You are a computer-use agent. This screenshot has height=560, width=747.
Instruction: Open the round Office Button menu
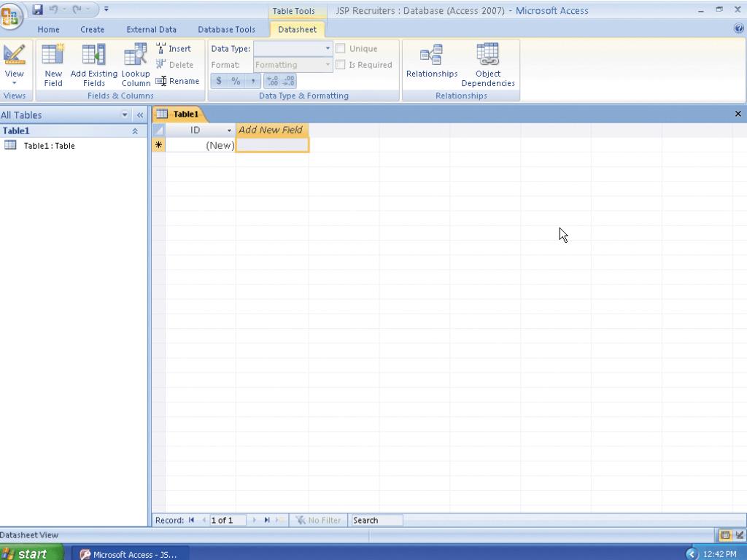(10, 16)
